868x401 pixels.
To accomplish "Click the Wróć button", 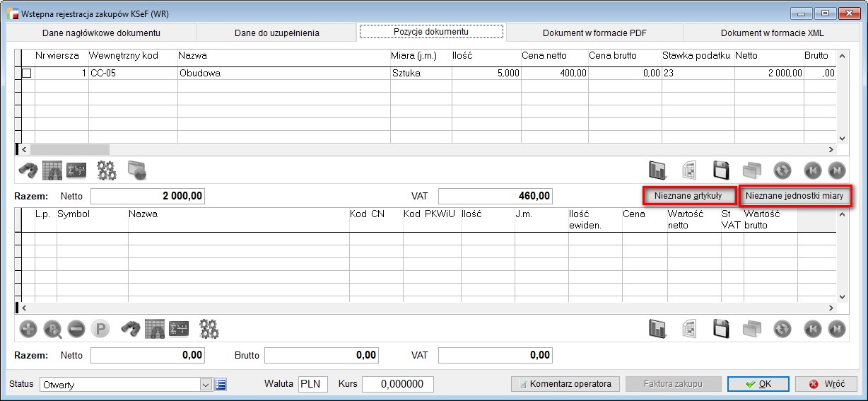I will click(826, 384).
